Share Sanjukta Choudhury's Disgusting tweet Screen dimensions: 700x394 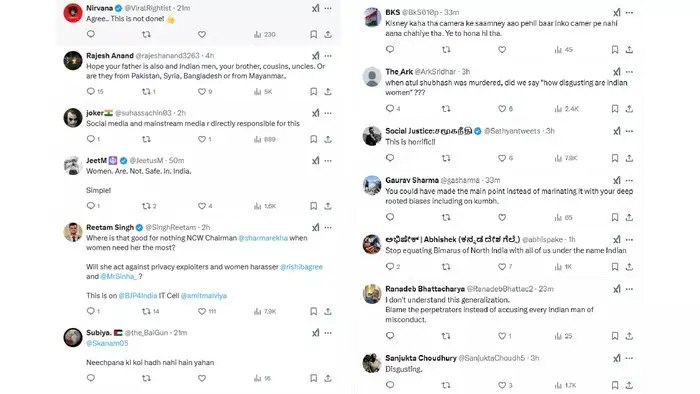[x=629, y=385]
